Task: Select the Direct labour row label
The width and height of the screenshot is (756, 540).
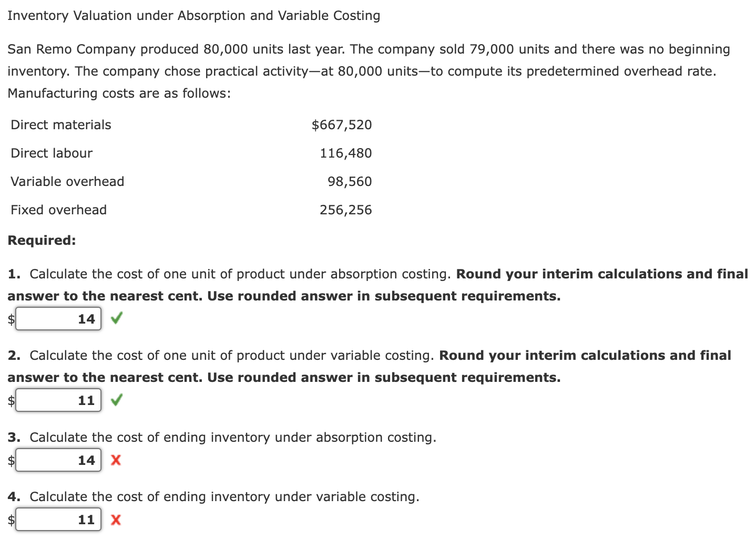Action: tap(51, 153)
